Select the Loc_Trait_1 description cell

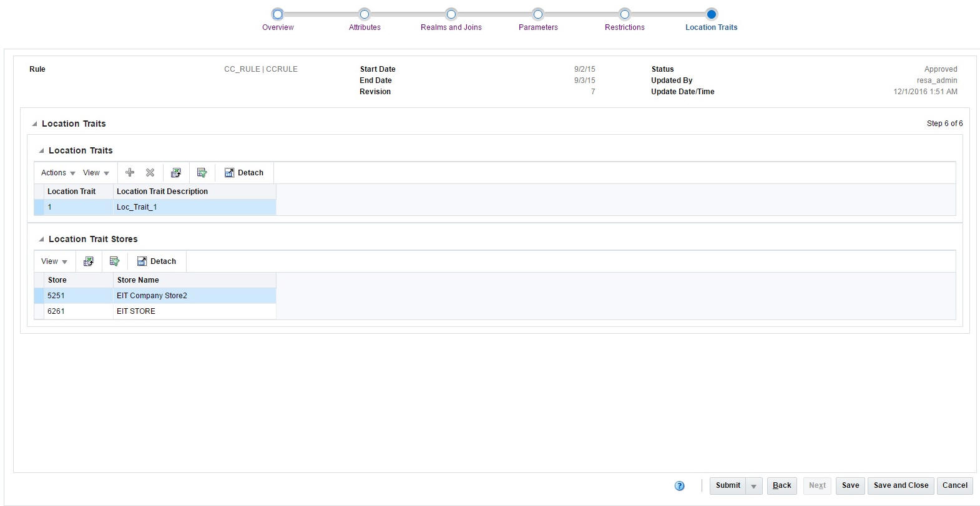coord(195,207)
